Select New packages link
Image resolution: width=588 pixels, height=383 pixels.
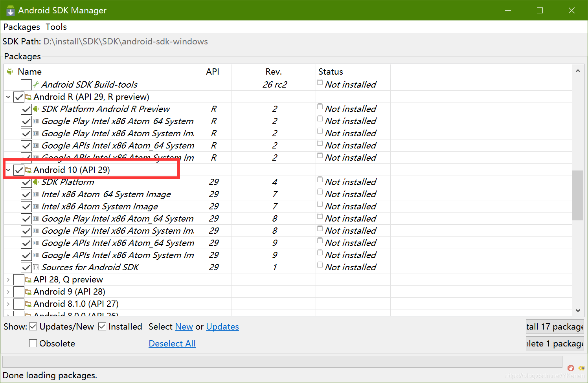pos(184,327)
